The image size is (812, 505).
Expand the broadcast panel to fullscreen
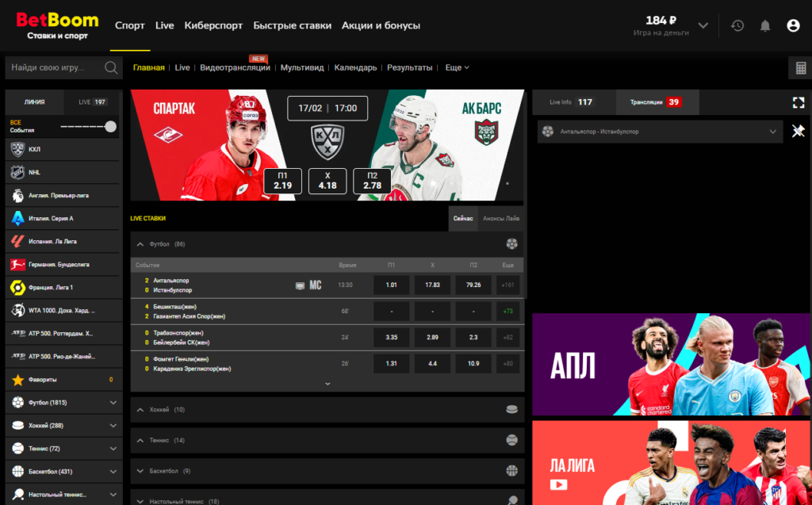click(798, 102)
